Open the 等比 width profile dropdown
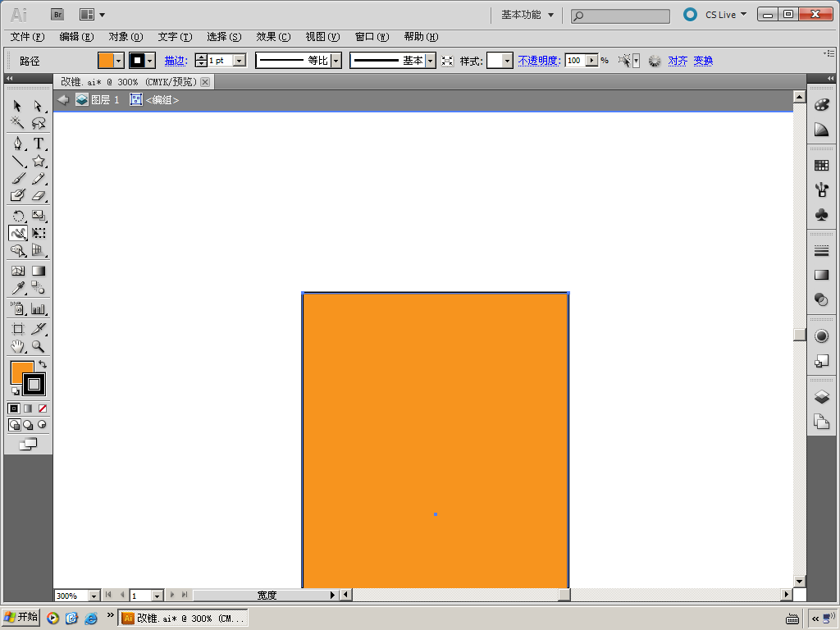 pyautogui.click(x=336, y=61)
